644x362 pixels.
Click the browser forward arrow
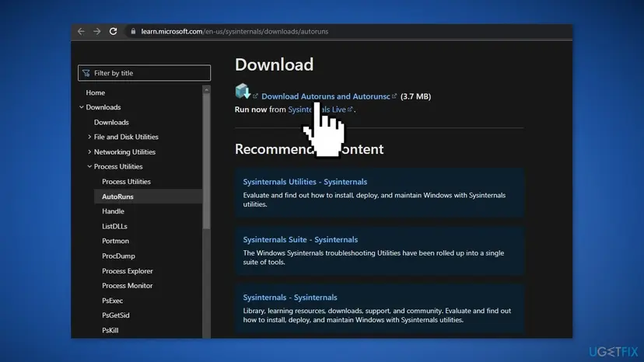pos(97,32)
